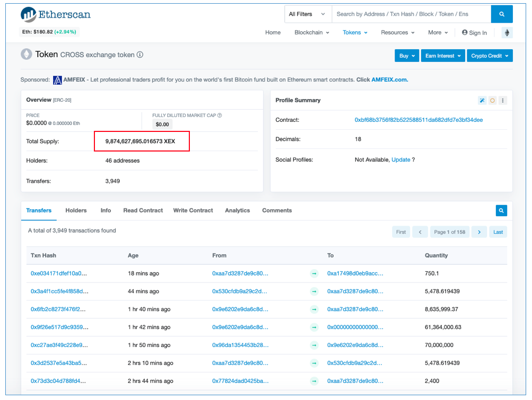This screenshot has width=532, height=400.
Task: Click the contract address link 0xbf68b3756f82b...
Action: click(x=418, y=120)
